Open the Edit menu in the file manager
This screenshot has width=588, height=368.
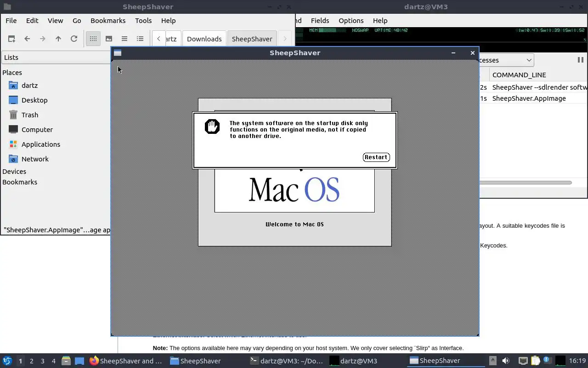(x=32, y=21)
